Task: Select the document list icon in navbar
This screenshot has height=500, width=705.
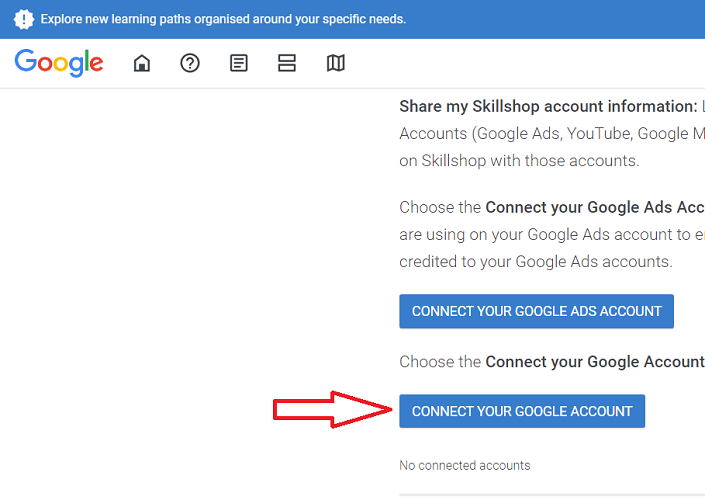Action: pos(239,63)
